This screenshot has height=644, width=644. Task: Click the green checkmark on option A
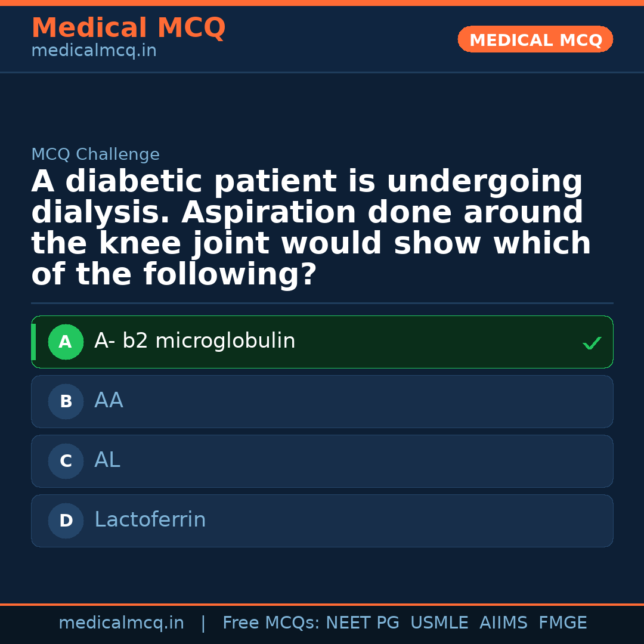[592, 343]
